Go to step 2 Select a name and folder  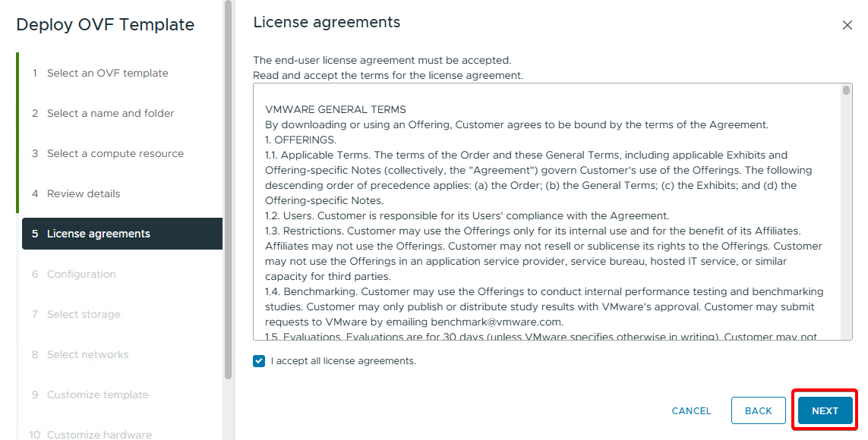click(x=110, y=113)
